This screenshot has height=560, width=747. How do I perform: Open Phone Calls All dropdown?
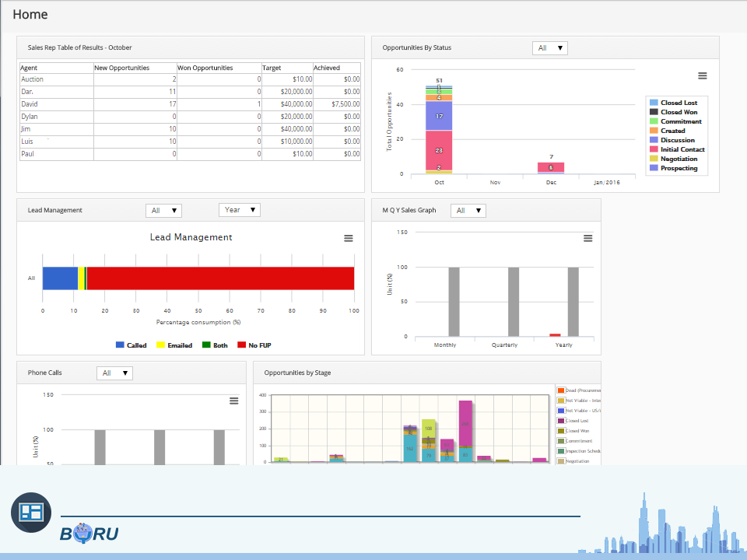[x=114, y=373]
